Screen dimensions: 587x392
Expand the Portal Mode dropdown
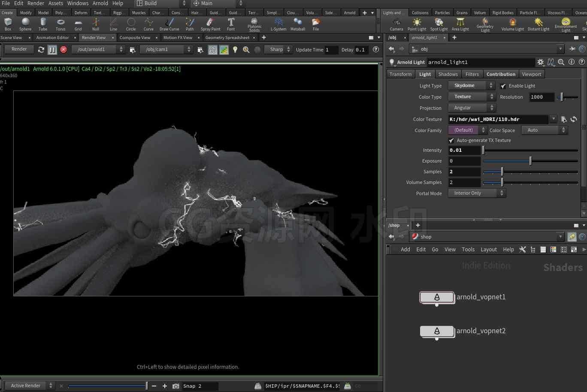477,193
